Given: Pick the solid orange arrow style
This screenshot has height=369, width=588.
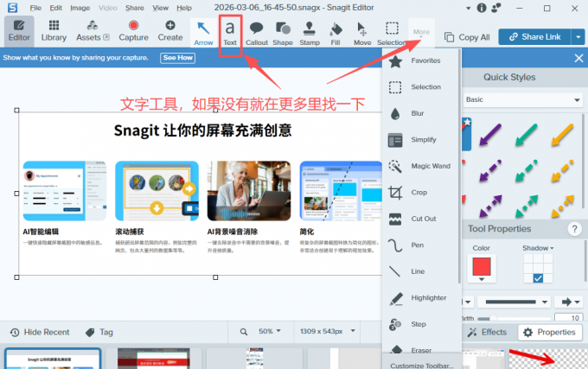Looking at the screenshot, I should (x=562, y=134).
